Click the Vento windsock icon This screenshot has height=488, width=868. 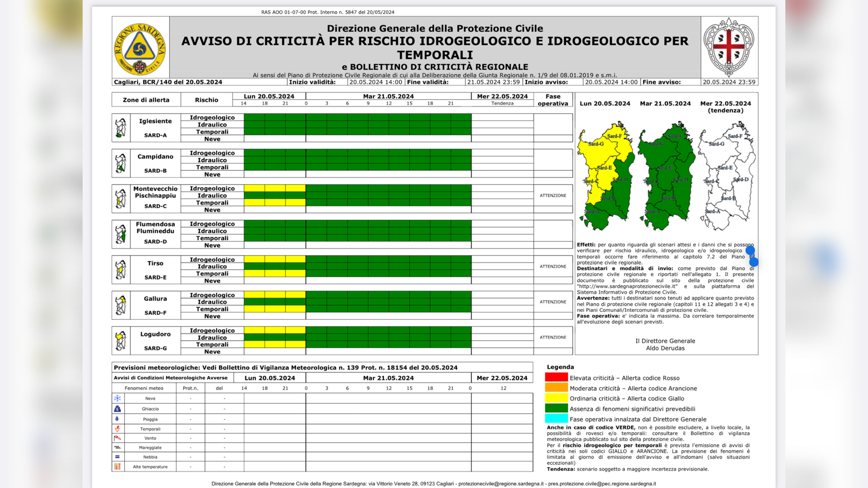click(117, 438)
